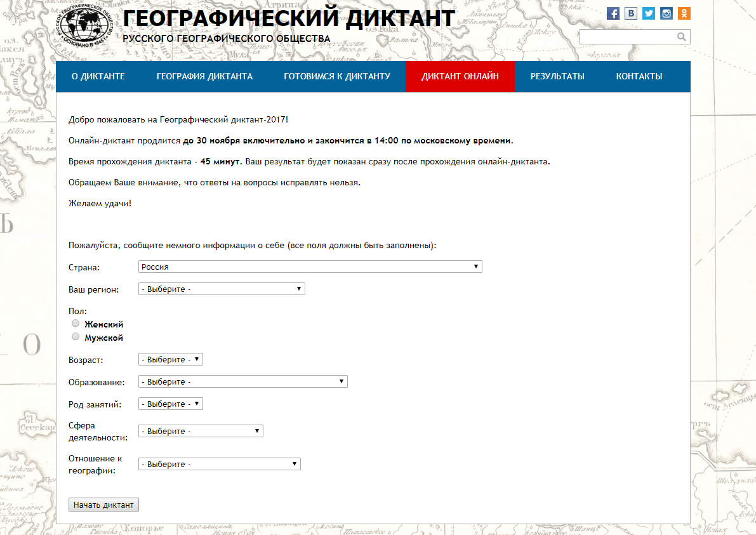Click the ГЕОГРАФИЧЕСКИЙ ДИКТАНТ site title

pos(289,19)
